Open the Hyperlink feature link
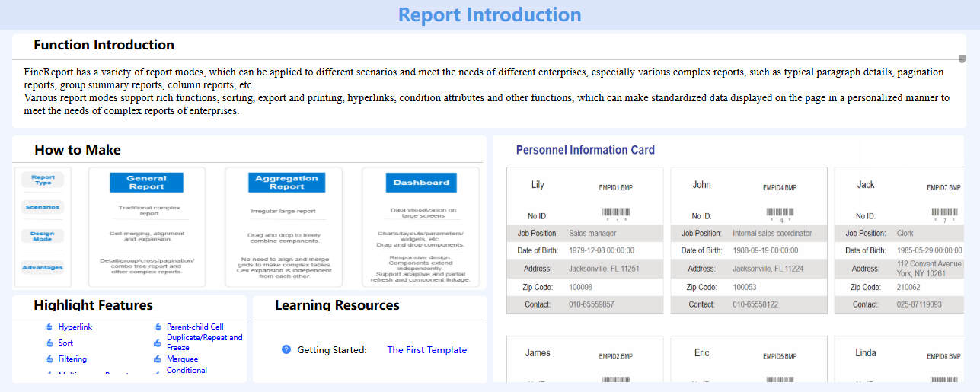This screenshot has width=980, height=392. click(x=75, y=327)
